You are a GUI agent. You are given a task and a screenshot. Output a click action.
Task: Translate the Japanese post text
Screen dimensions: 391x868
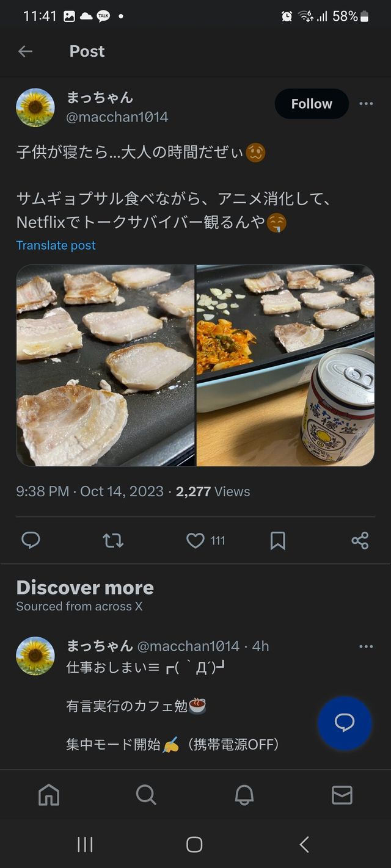click(56, 245)
